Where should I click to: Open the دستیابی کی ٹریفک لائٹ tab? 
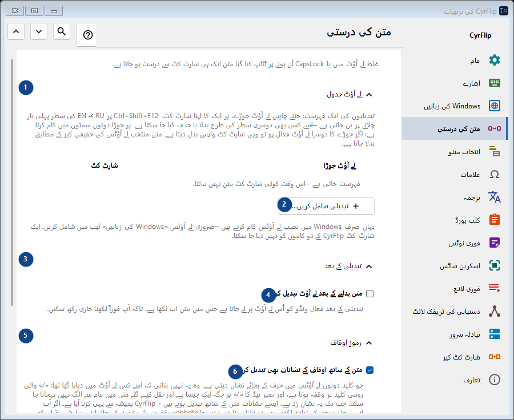click(x=455, y=311)
